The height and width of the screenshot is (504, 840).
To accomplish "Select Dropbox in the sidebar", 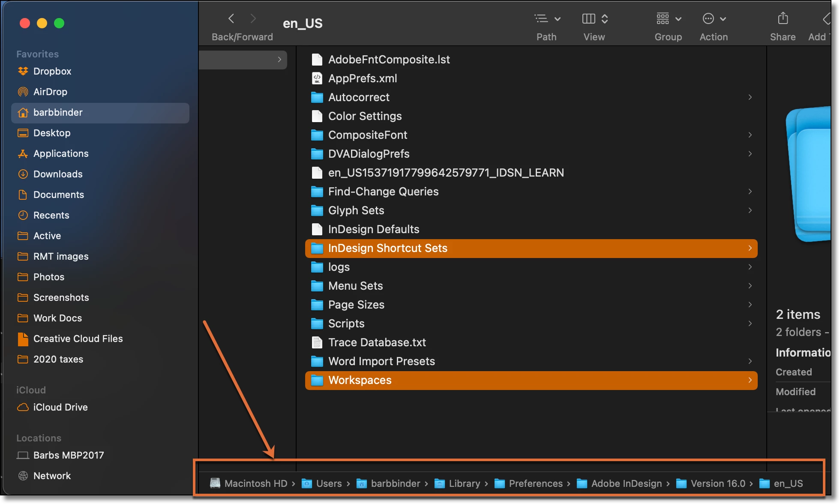I will pos(52,71).
